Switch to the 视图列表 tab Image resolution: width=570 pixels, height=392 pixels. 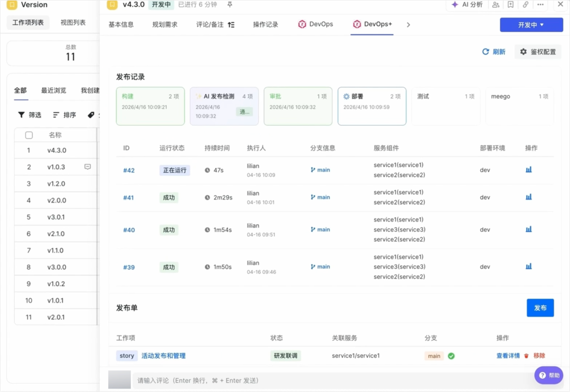click(x=73, y=23)
